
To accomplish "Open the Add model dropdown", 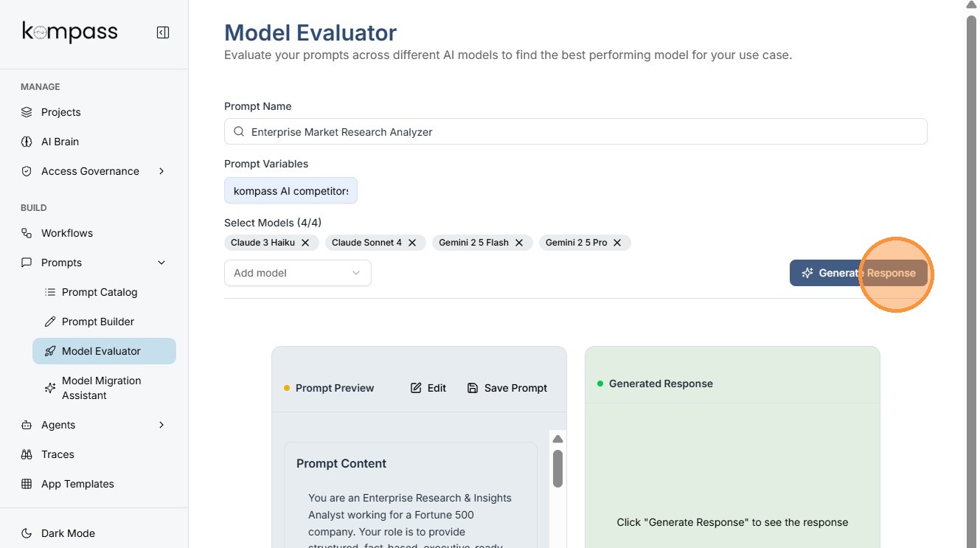I will (x=297, y=273).
